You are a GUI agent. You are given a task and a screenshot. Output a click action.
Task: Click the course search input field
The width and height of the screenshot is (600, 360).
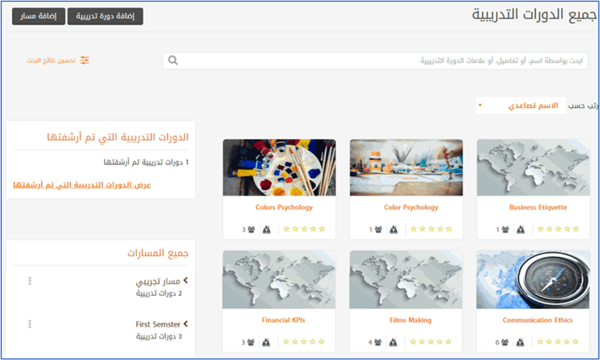point(375,61)
